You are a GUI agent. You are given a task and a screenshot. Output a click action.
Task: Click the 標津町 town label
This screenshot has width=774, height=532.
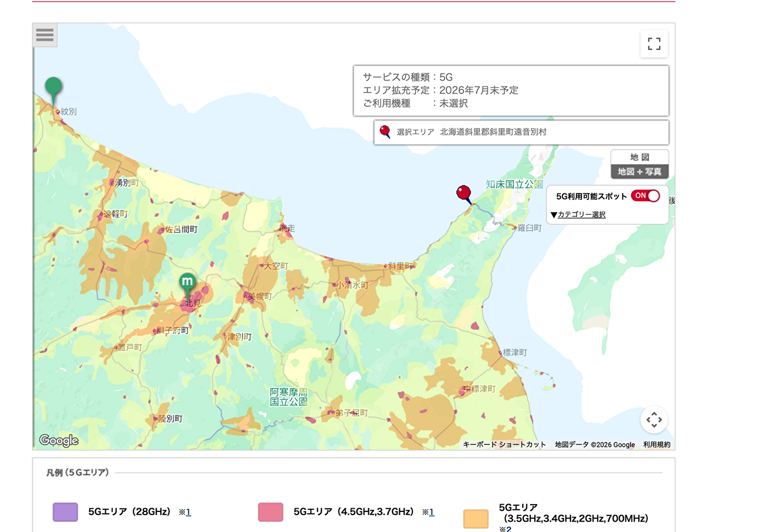(x=515, y=352)
